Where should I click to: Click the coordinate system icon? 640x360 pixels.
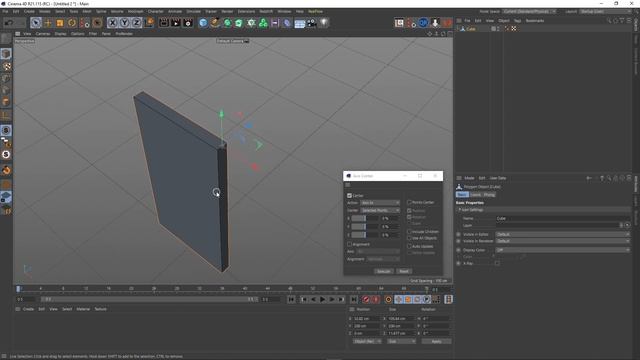click(149, 23)
